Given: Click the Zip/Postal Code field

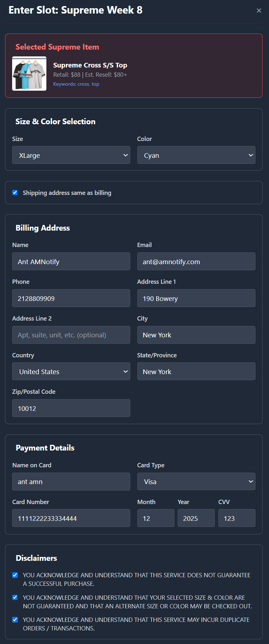Looking at the screenshot, I should (71, 408).
